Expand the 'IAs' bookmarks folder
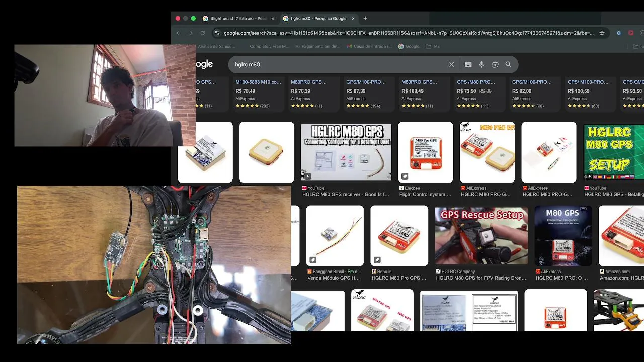The image size is (644, 362). 433,46
